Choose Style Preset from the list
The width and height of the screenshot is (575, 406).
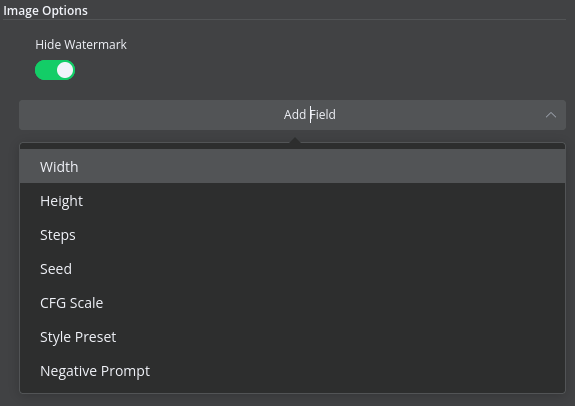point(292,337)
